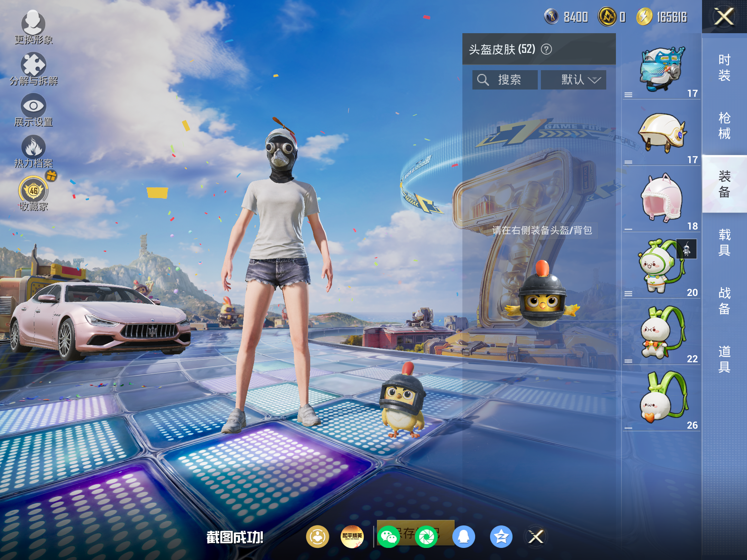Viewport: 747px width, 560px height.
Task: Switch to the 时装 tab
Action: (725, 68)
